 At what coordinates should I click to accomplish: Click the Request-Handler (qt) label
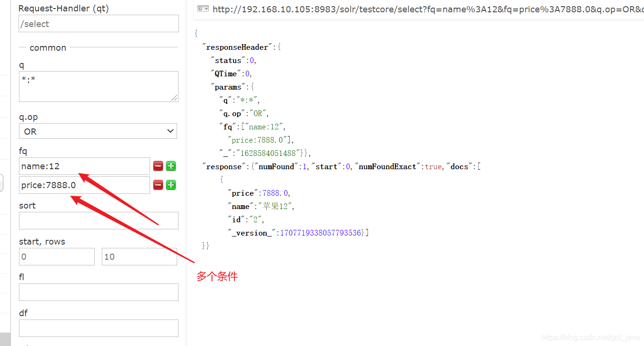tap(63, 9)
